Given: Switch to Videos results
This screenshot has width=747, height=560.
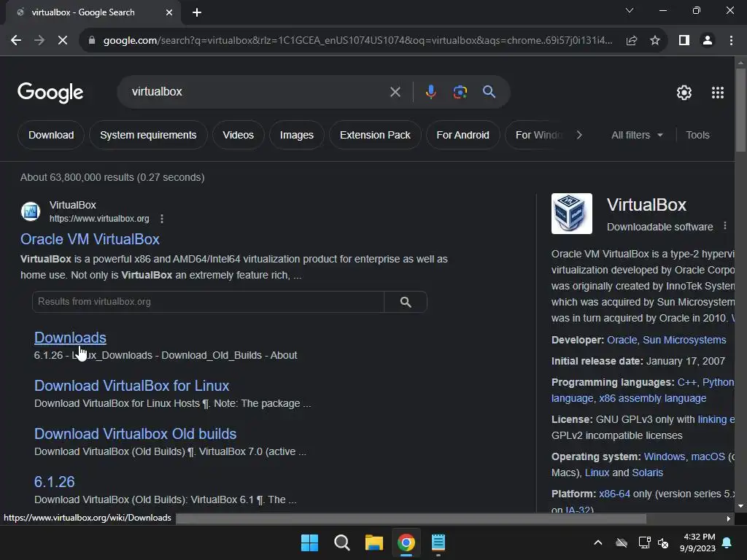Looking at the screenshot, I should coord(239,135).
